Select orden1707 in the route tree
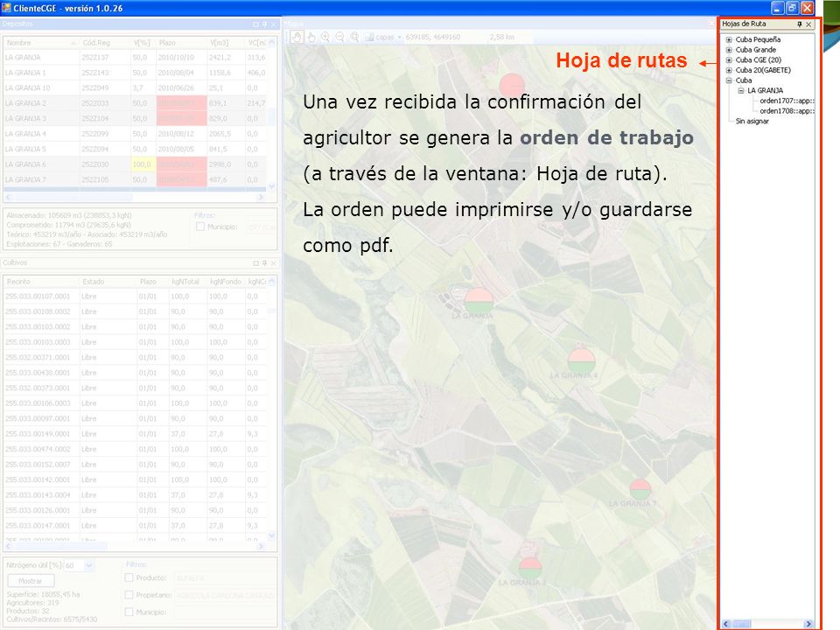Image resolution: width=840 pixels, height=630 pixels. (787, 101)
